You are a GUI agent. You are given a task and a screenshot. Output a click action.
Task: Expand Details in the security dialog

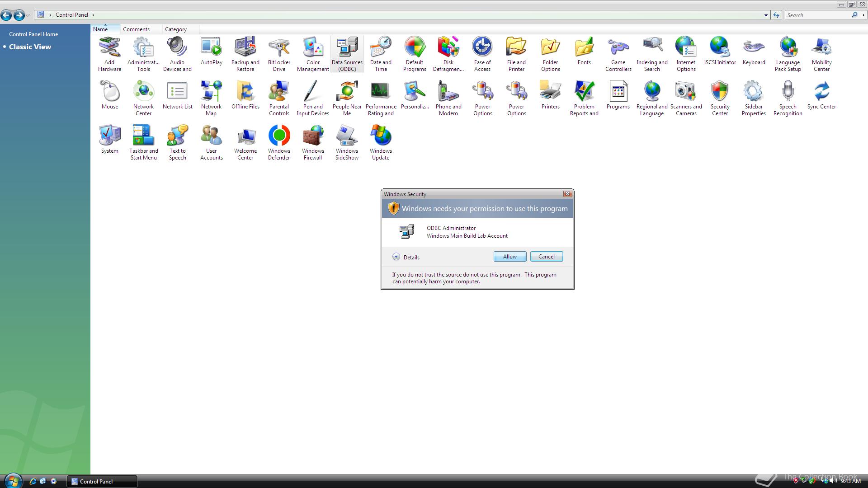pyautogui.click(x=396, y=257)
